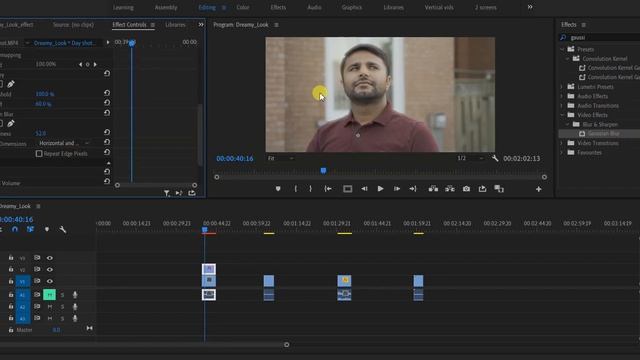Click the Lift button
The width and height of the screenshot is (640, 360).
pos(433,189)
